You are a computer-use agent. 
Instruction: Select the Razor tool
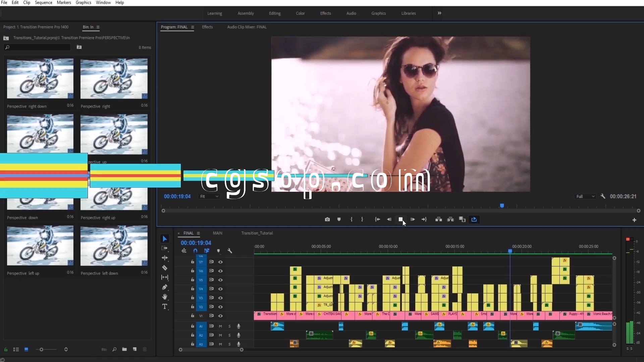coord(165,268)
